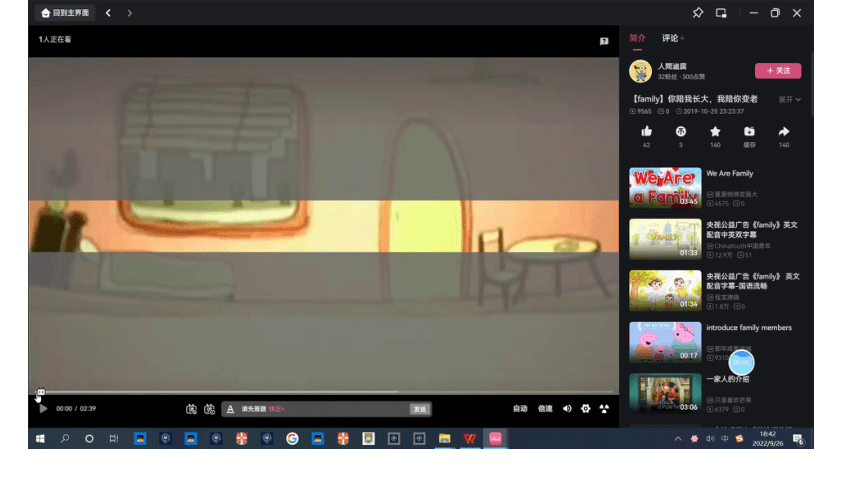Click the 1人正在看 viewer count

[55, 40]
